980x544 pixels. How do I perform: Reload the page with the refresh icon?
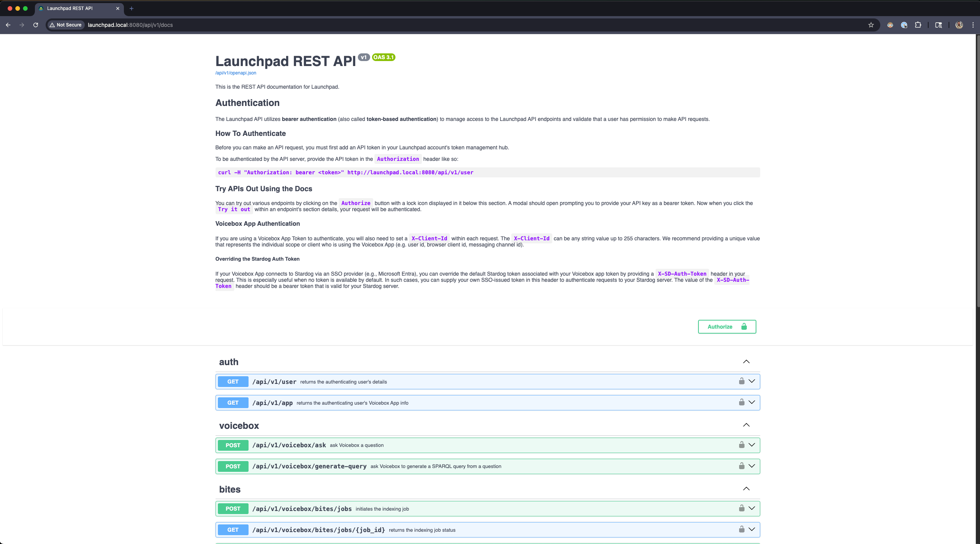[36, 25]
